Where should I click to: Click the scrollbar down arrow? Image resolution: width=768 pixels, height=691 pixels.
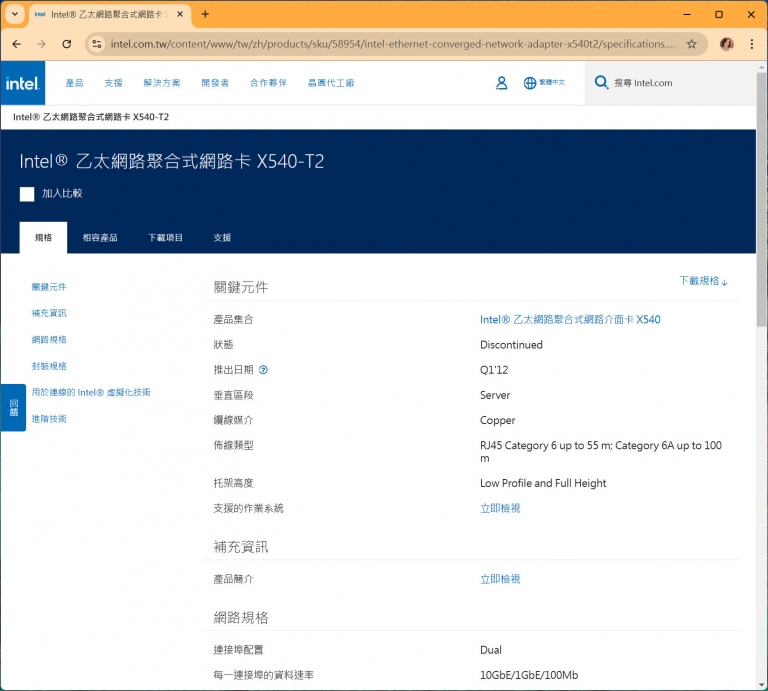click(x=761, y=684)
